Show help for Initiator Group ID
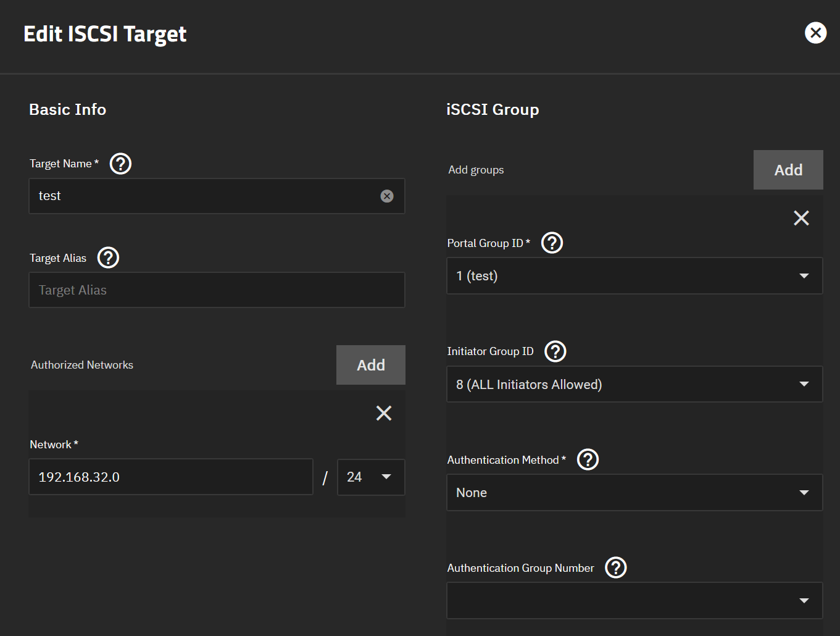 [x=555, y=351]
